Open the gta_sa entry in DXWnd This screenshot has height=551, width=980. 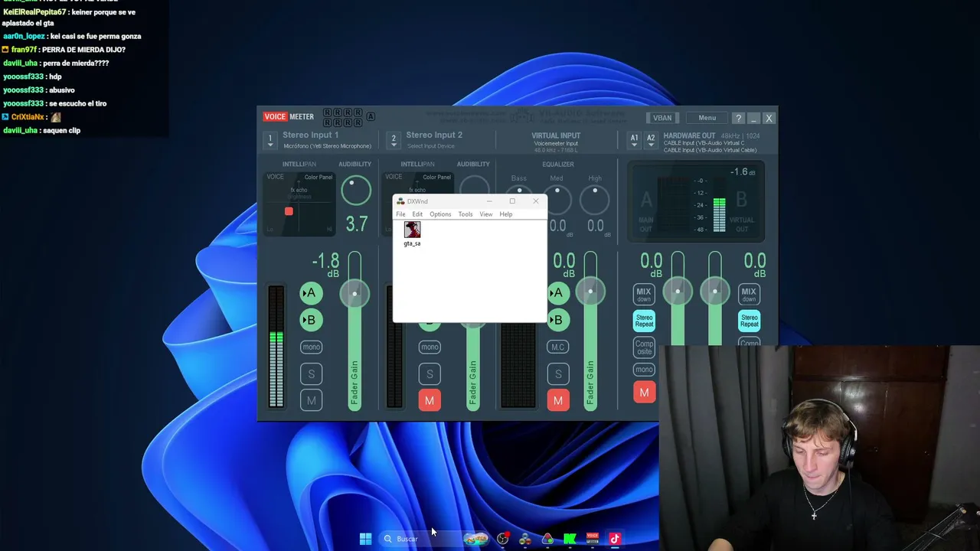(x=412, y=234)
